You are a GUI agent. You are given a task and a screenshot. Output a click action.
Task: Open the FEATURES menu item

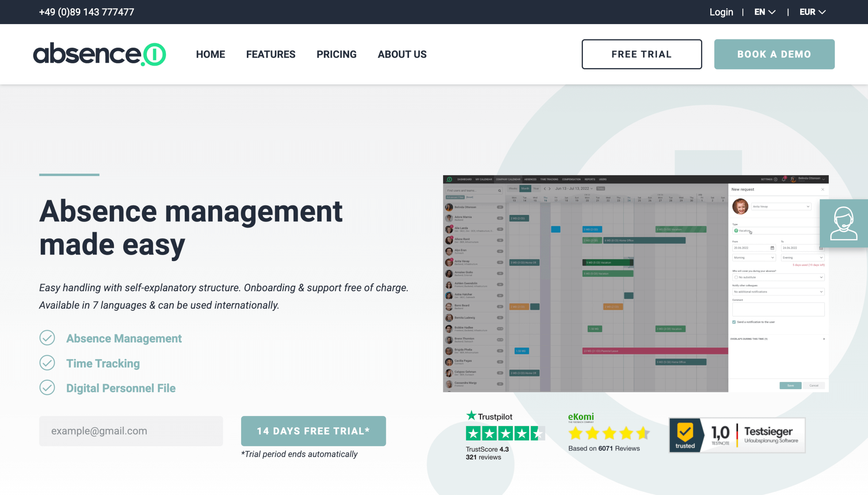[271, 54]
